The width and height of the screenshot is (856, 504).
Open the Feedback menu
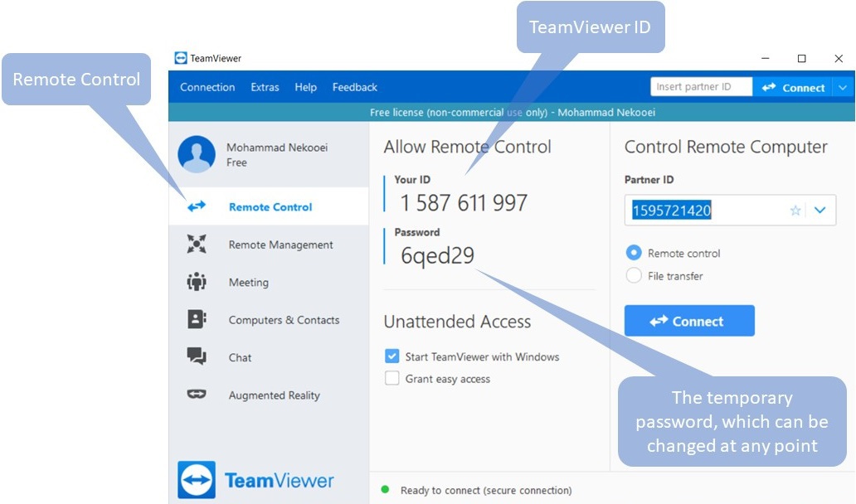355,87
